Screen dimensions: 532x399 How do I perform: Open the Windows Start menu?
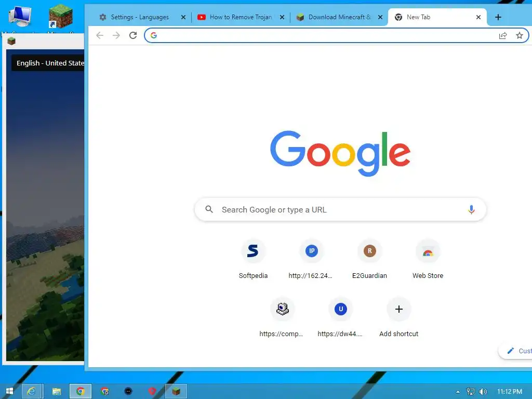click(x=9, y=391)
